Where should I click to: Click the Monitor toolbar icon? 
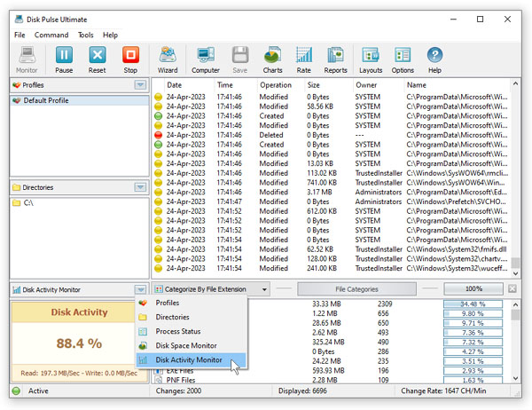click(27, 59)
